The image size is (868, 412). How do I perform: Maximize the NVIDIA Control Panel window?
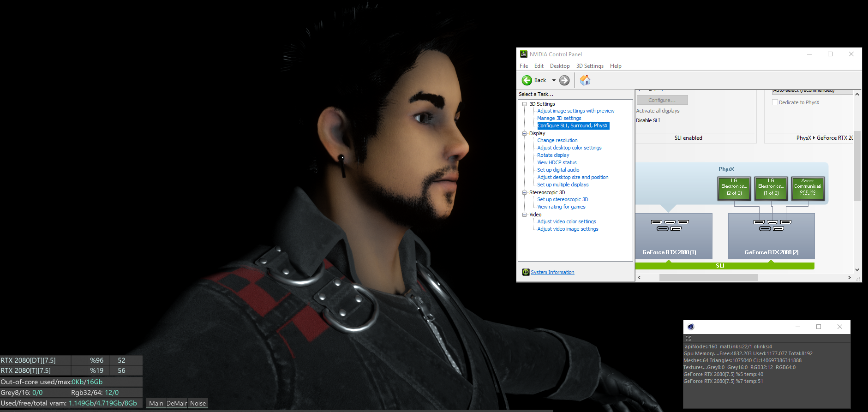click(x=830, y=54)
